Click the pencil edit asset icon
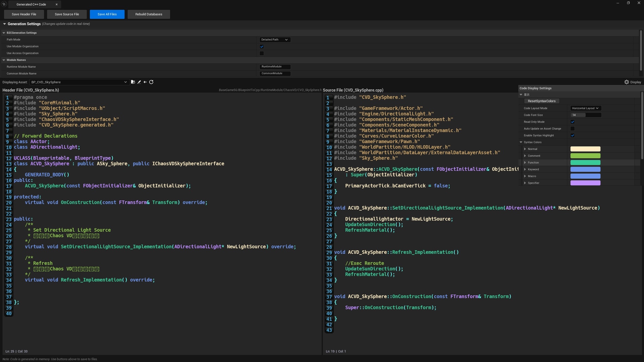 click(x=139, y=82)
